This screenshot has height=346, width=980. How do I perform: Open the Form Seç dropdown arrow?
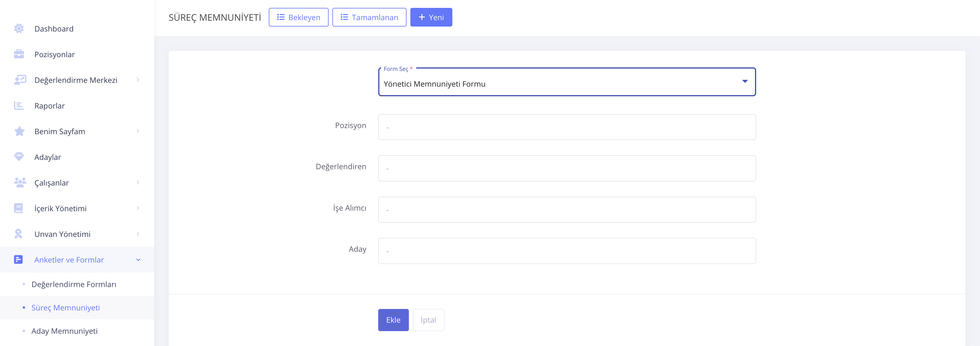tap(744, 81)
